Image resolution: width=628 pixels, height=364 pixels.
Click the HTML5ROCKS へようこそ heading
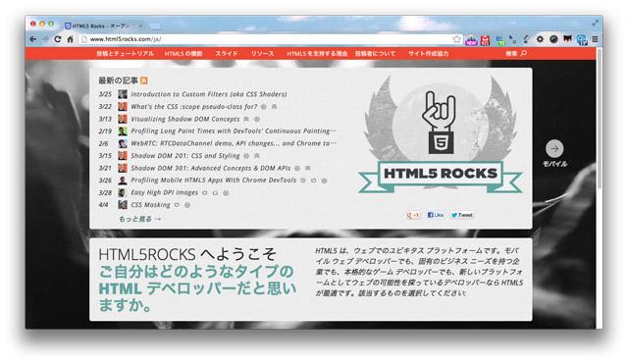point(187,254)
